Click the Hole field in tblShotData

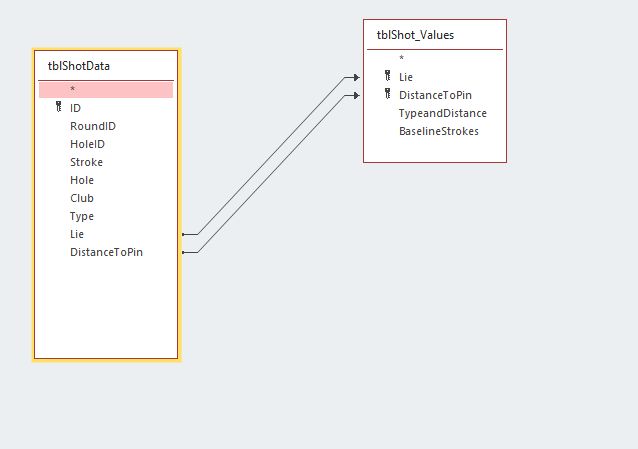tap(82, 180)
